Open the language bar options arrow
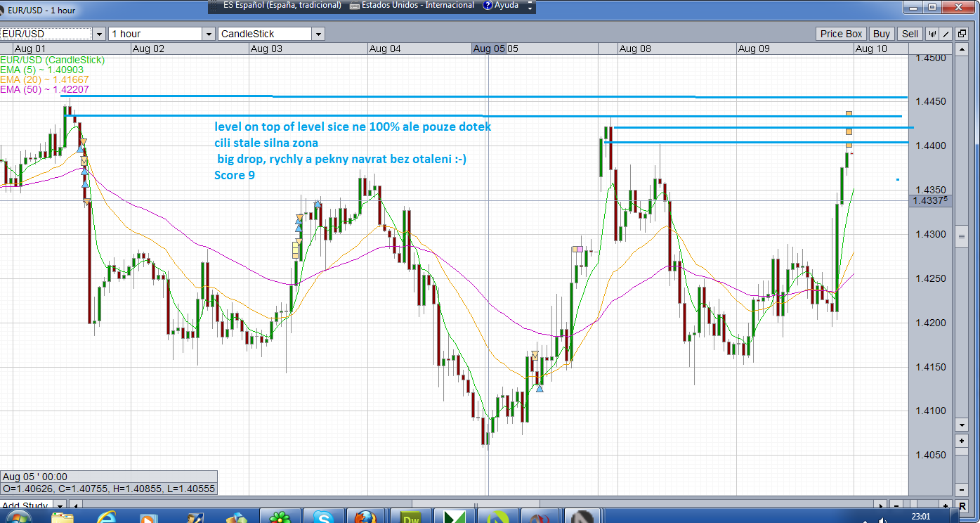Screen dimensions: 980x523 (x=530, y=6)
